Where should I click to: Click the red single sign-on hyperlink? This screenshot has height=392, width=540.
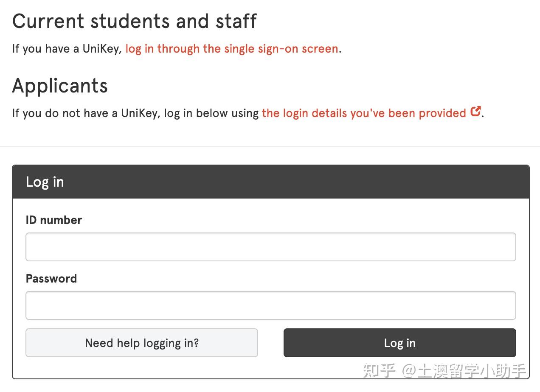point(231,48)
